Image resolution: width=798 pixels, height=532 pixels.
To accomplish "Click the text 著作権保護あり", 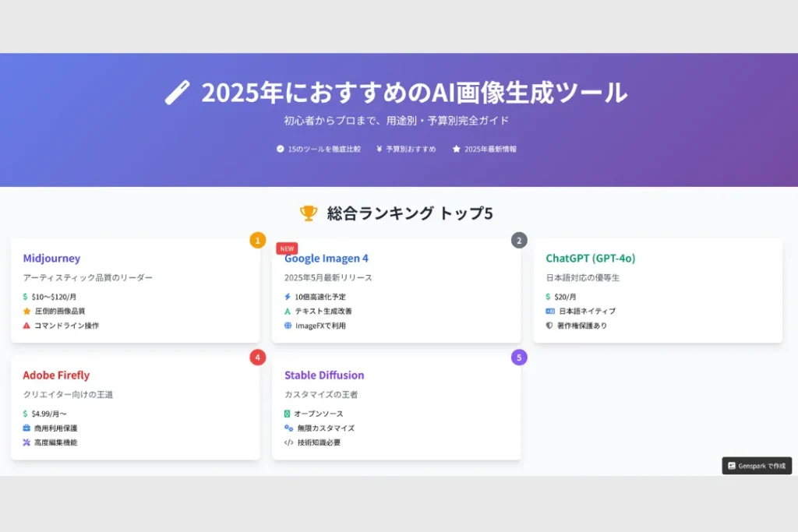I will click(582, 326).
